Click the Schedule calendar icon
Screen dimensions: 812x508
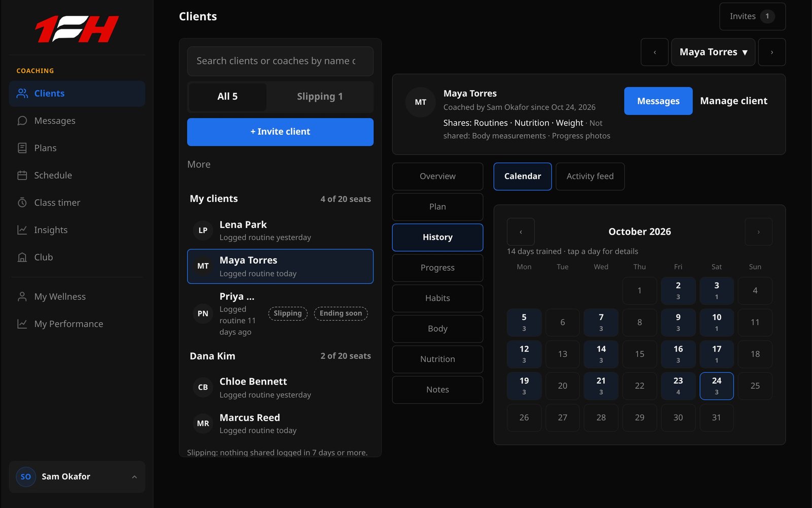(x=22, y=175)
